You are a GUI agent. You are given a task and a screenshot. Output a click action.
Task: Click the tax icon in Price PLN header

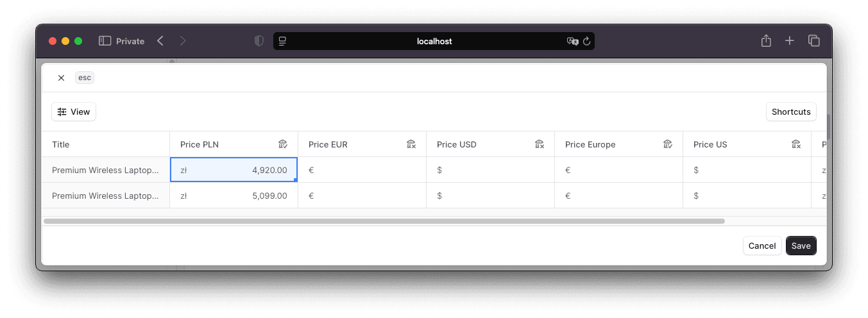tap(283, 144)
